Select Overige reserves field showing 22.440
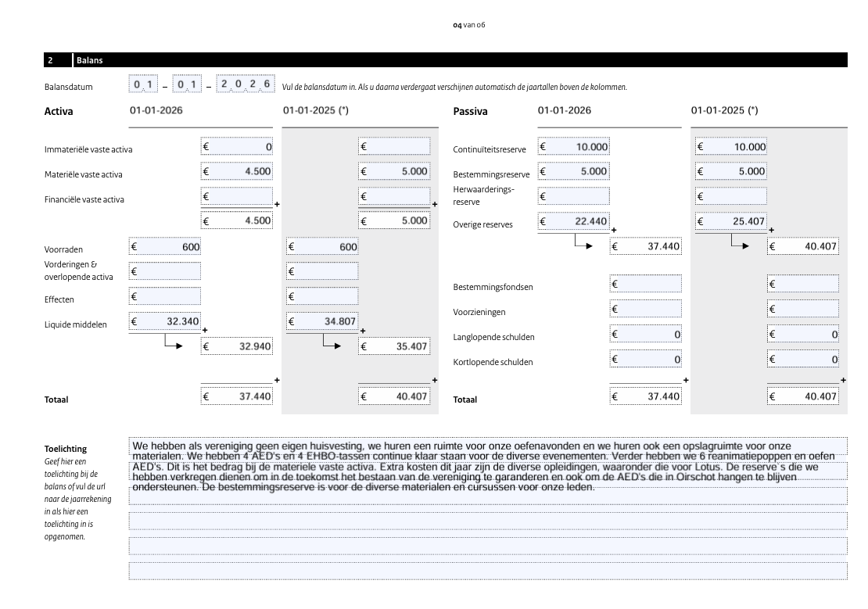Viewport: 868px width, 609px height. pyautogui.click(x=574, y=222)
